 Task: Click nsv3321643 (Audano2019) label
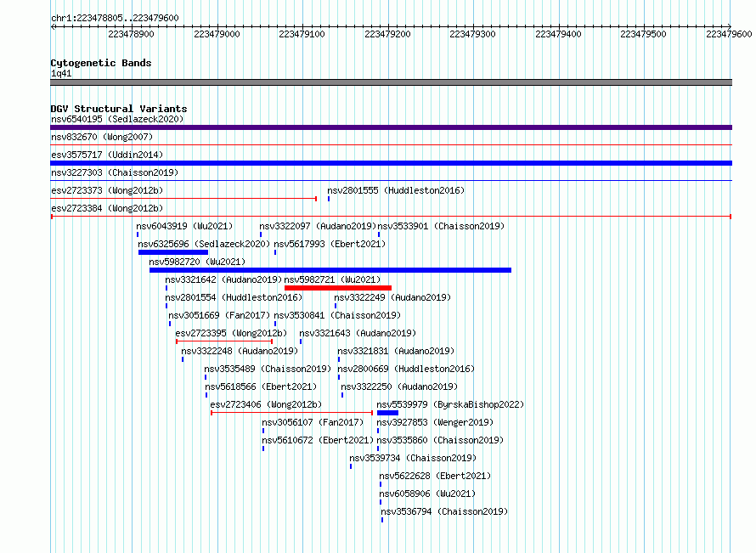(358, 333)
